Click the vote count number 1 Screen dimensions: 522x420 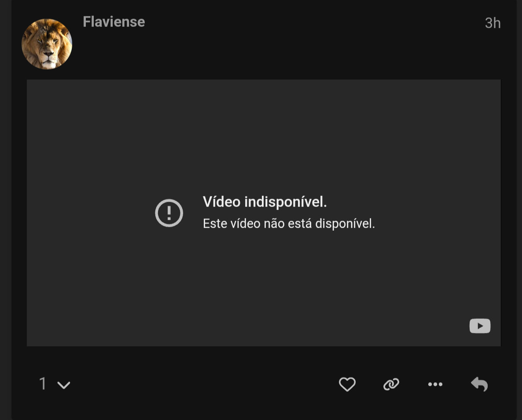coord(43,384)
